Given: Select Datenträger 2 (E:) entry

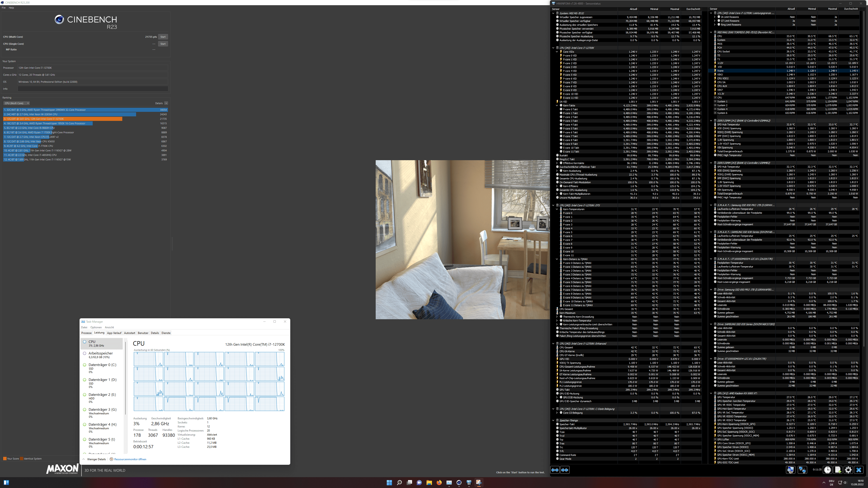Looking at the screenshot, I should tap(101, 398).
